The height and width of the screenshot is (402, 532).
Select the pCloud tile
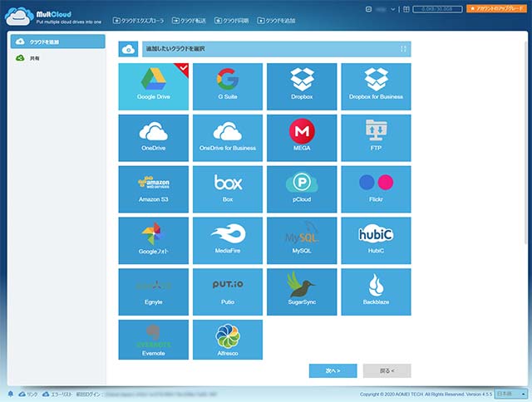pyautogui.click(x=302, y=189)
